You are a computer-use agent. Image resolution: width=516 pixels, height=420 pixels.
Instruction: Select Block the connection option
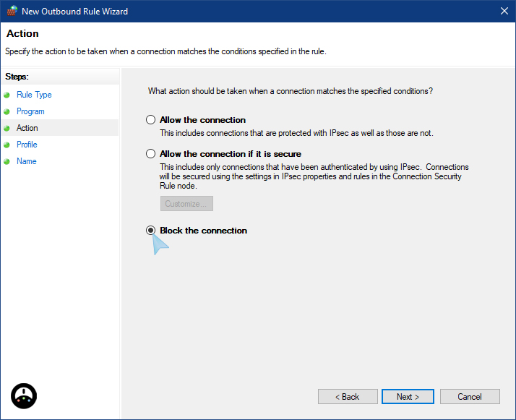coord(151,231)
